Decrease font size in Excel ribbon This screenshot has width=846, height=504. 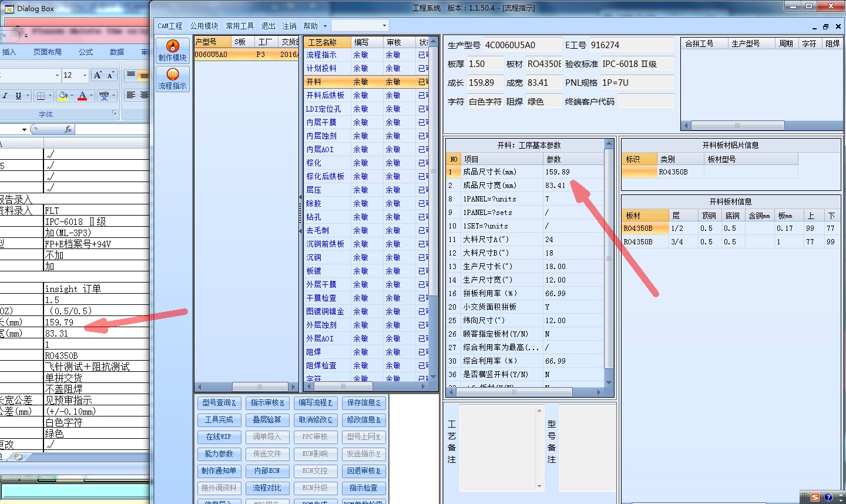point(110,75)
